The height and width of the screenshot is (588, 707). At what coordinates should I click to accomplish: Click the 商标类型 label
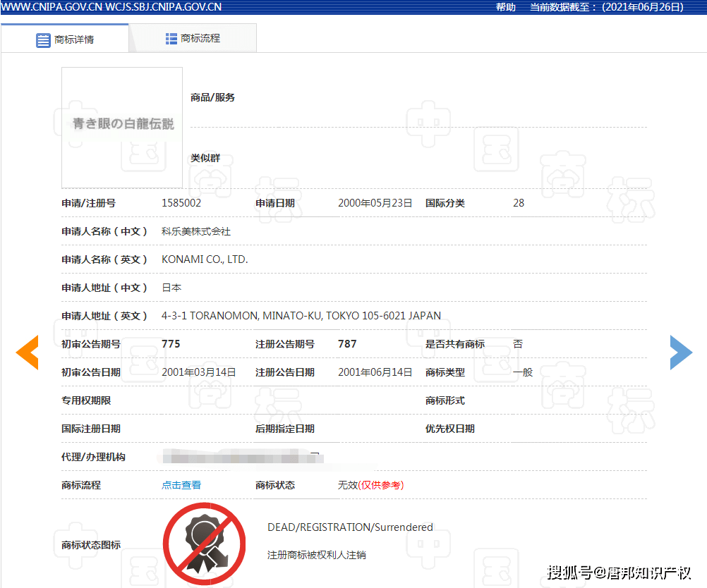445,372
